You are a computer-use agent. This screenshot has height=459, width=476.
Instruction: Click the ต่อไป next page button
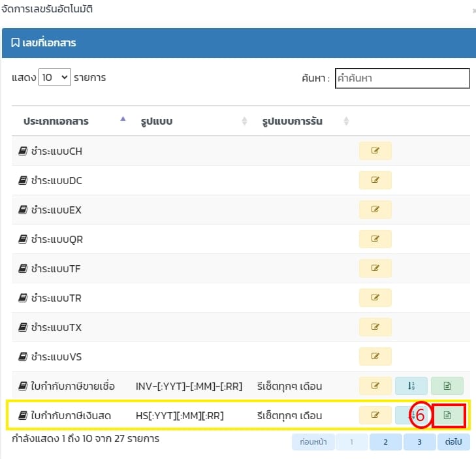[x=453, y=442]
